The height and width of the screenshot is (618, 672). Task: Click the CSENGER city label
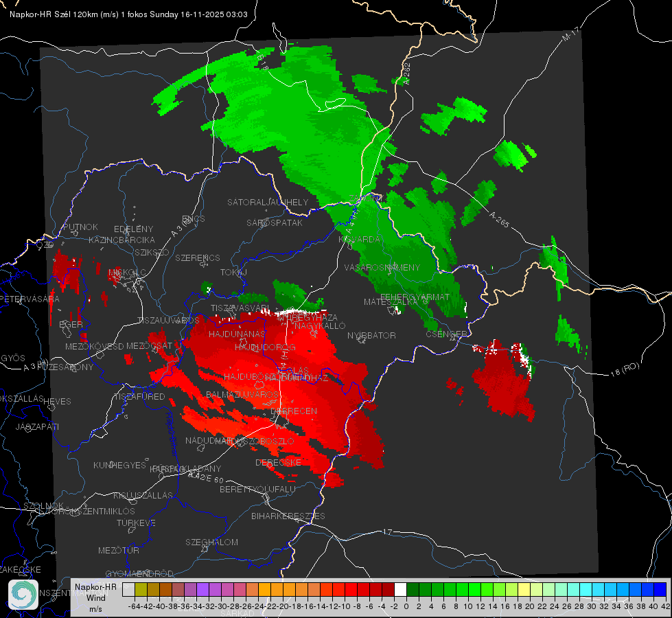tap(446, 334)
